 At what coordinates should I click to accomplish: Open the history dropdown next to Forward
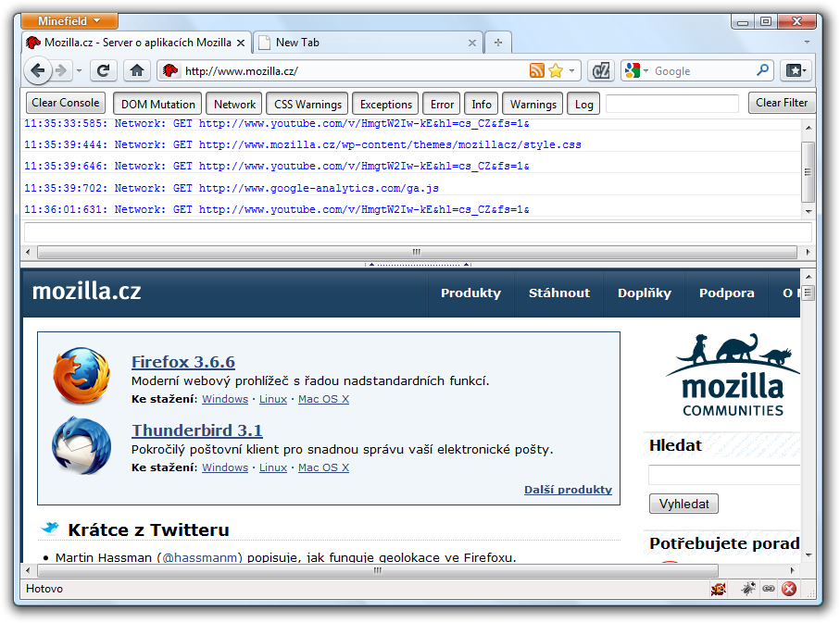pyautogui.click(x=79, y=70)
